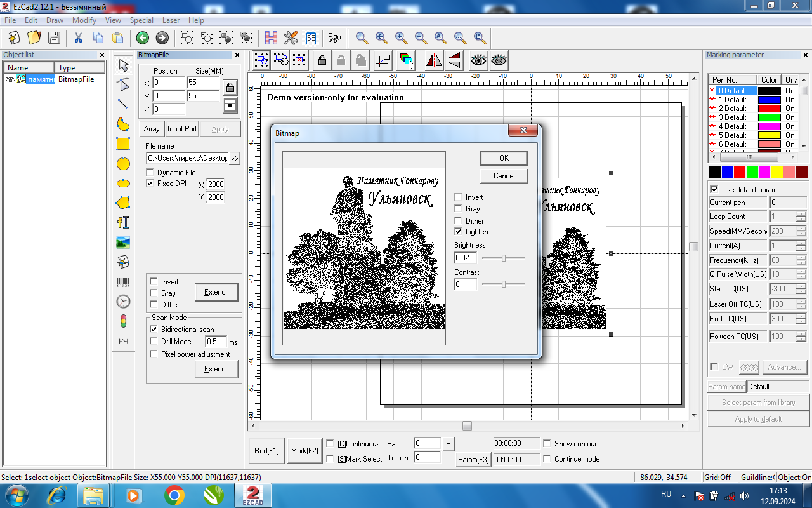The image size is (812, 508).
Task: Enable Invert in the Bitmap dialog
Action: [459, 197]
